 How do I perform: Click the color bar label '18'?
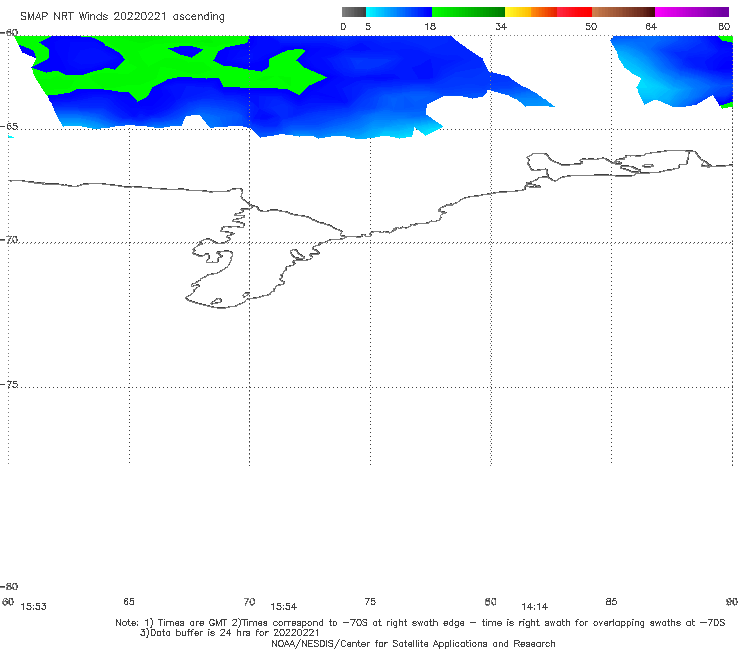[430, 27]
